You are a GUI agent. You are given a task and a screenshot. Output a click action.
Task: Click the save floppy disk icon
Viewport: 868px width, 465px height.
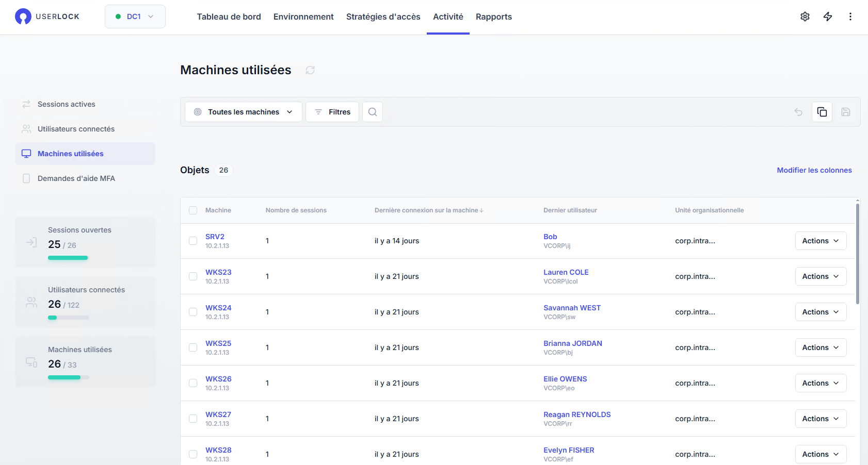tap(846, 112)
